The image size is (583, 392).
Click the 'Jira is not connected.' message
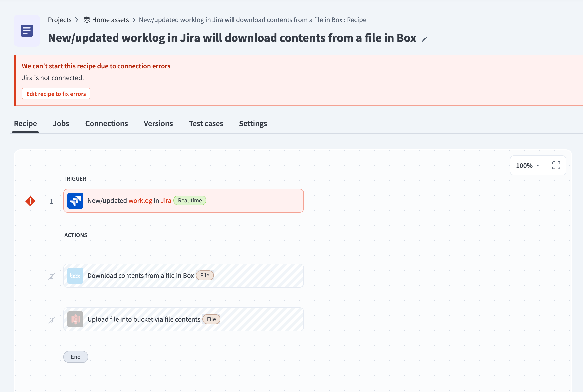(x=53, y=78)
